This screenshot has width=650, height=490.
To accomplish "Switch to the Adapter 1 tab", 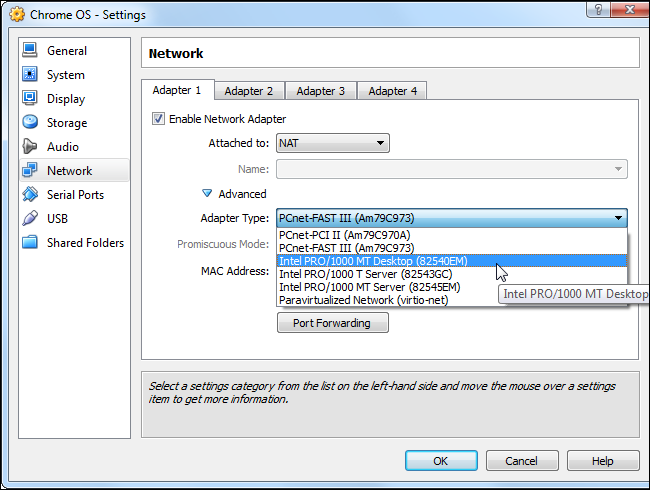I will coord(177,90).
